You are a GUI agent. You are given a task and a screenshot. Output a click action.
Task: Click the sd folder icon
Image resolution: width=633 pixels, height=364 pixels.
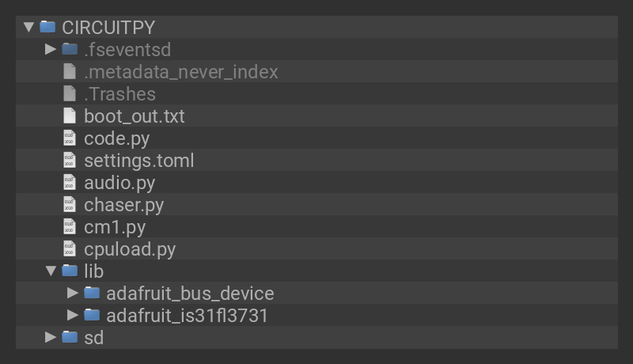[x=70, y=338]
